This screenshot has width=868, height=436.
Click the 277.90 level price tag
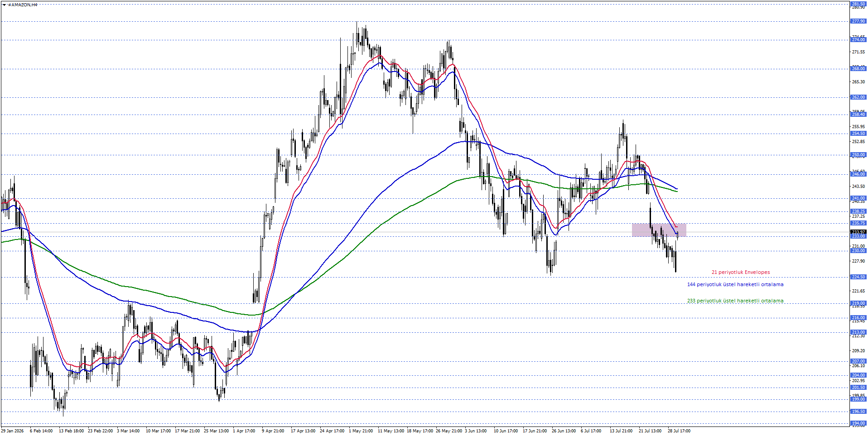[858, 21]
